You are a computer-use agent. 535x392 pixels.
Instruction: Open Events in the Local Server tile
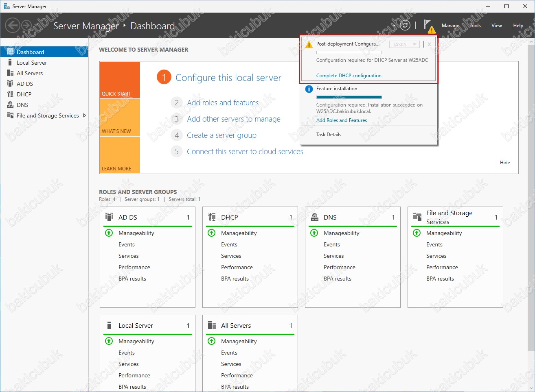pyautogui.click(x=126, y=353)
